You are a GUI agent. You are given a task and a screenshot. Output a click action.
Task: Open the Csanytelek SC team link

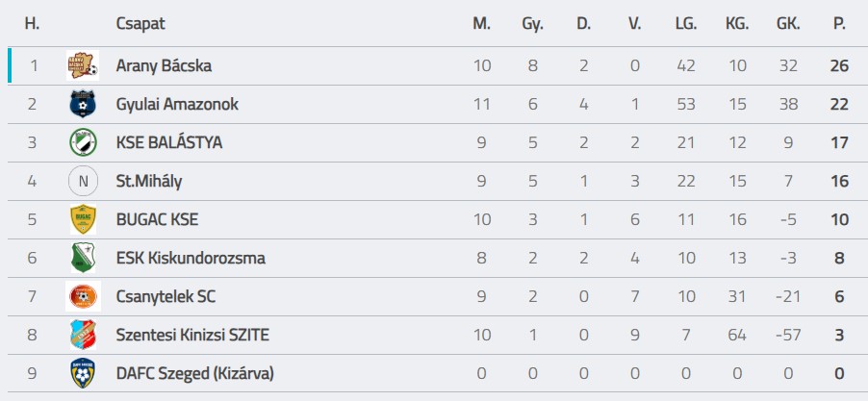click(x=165, y=297)
